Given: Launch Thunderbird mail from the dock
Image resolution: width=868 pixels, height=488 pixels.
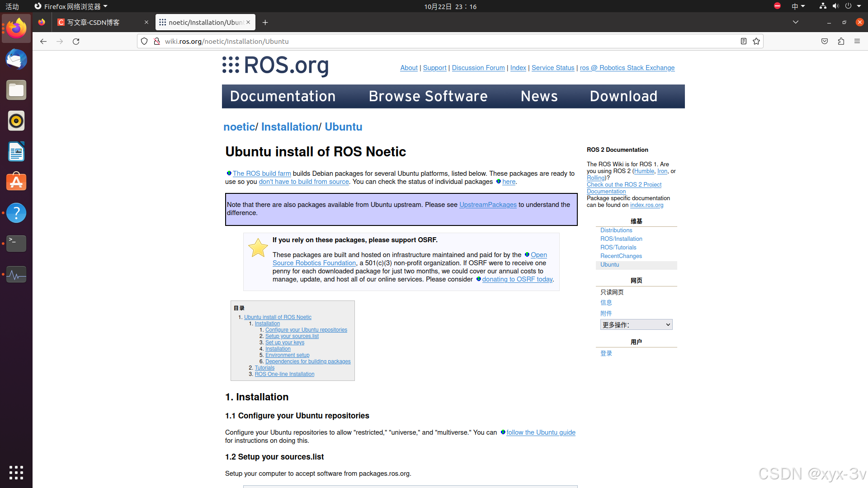Looking at the screenshot, I should (16, 59).
